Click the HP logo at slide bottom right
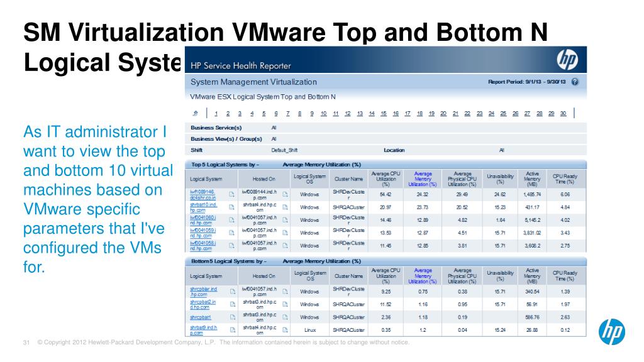Image resolution: width=644 pixels, height=362 pixels. click(x=611, y=332)
